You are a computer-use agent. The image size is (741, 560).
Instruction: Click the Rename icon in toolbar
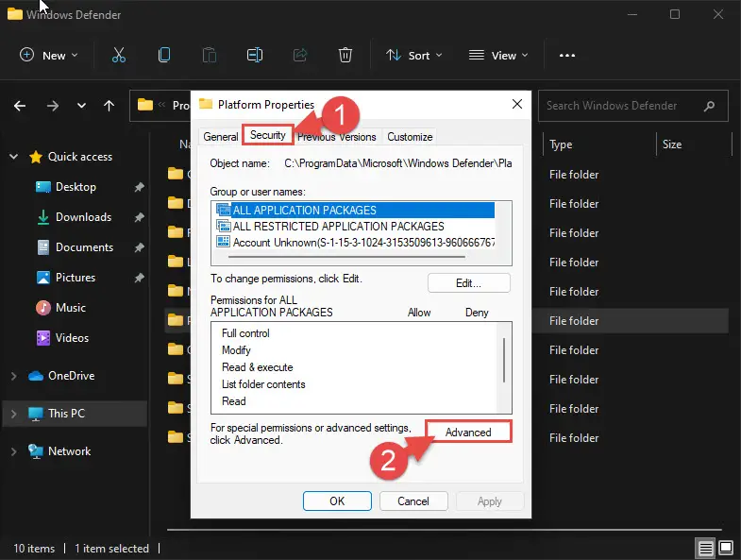tap(255, 56)
